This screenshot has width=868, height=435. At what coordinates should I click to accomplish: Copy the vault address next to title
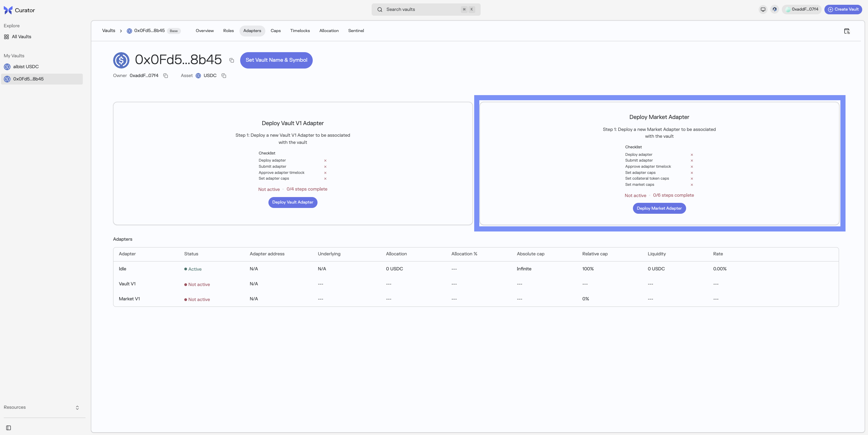tap(232, 60)
